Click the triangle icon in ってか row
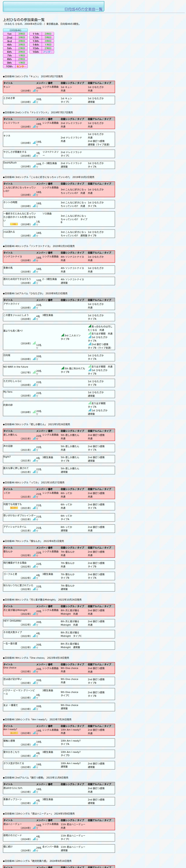This screenshot has width=186, height=868. click(34, 496)
